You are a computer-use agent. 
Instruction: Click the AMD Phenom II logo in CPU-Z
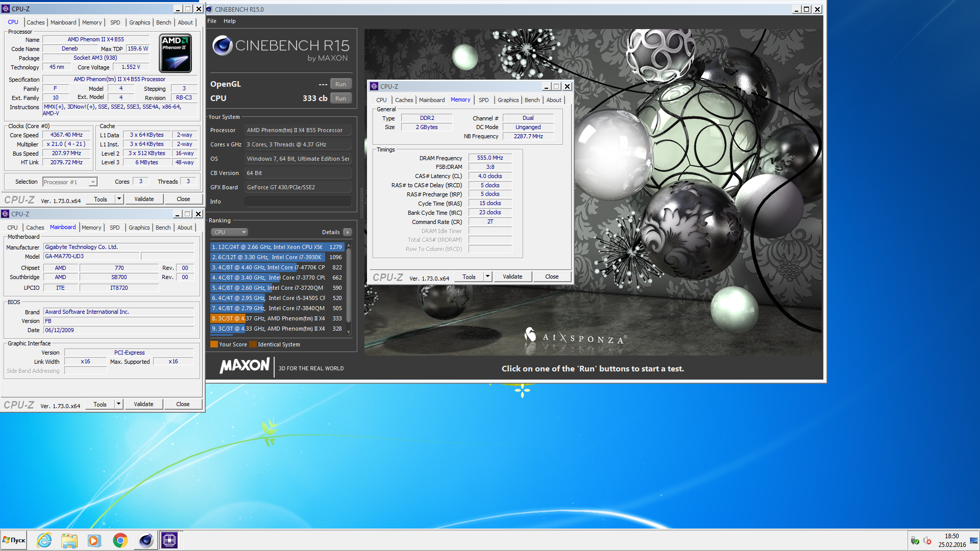(x=176, y=53)
